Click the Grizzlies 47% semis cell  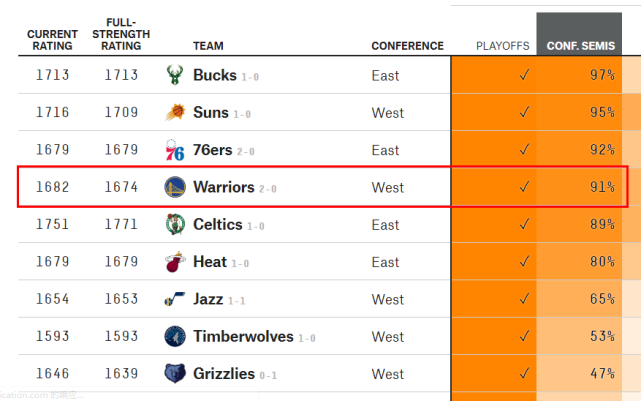[579, 373]
